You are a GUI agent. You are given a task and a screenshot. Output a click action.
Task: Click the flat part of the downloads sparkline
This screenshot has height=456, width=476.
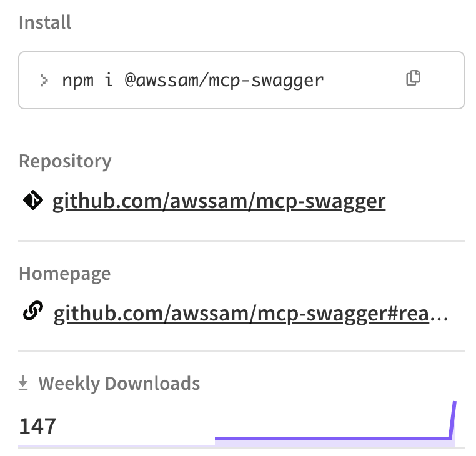point(331,439)
